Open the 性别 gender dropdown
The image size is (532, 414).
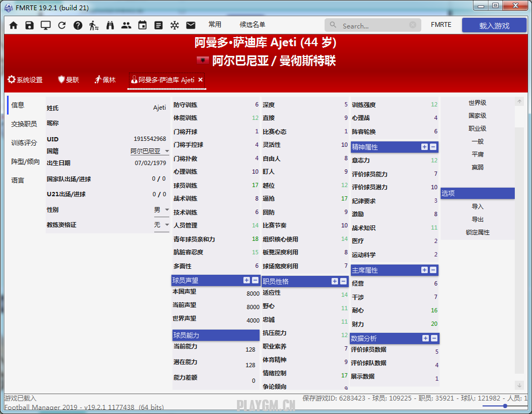(162, 210)
